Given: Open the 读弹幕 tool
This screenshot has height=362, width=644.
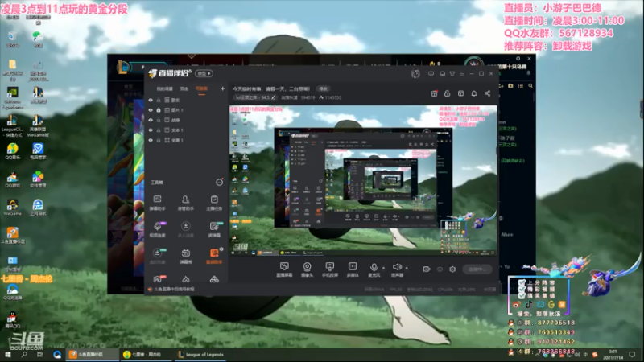Looking at the screenshot, I should click(x=214, y=229).
